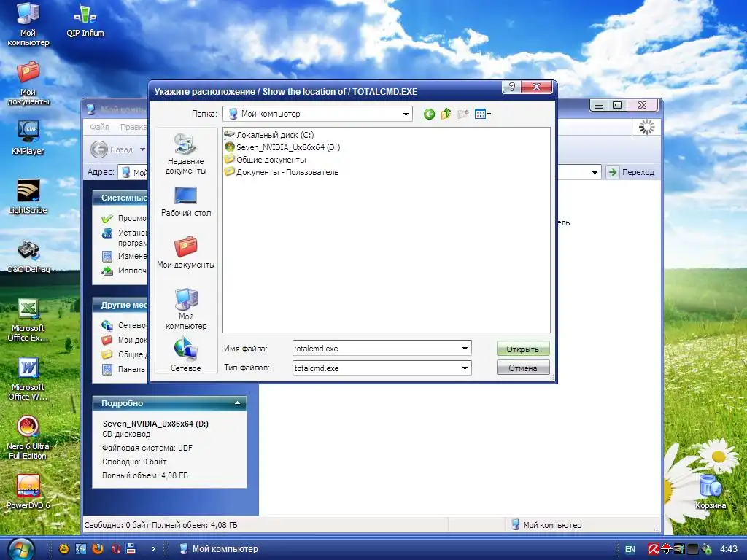Viewport: 747px width, 560px height.
Task: Select Общие документы folder in list
Action: (265, 160)
